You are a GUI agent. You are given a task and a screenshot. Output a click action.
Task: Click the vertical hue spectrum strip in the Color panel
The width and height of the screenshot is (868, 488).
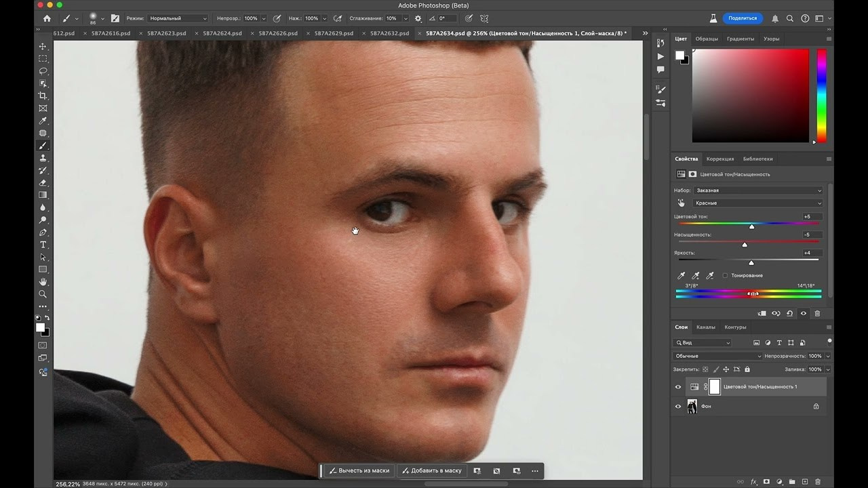[x=821, y=96]
